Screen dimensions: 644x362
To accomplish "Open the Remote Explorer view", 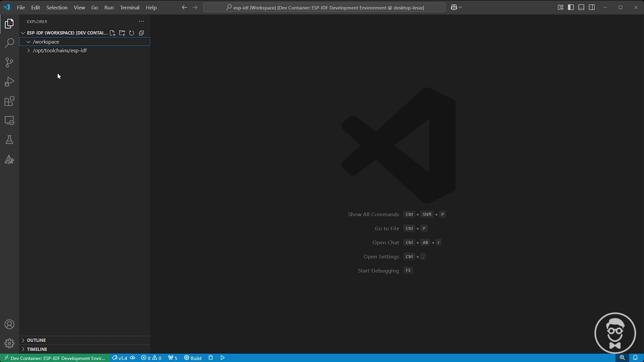I will click(9, 121).
